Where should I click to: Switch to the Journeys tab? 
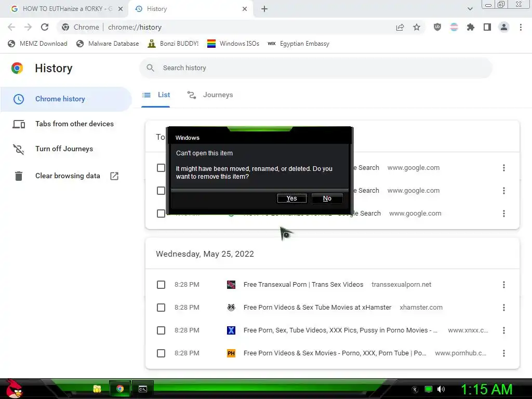pos(210,95)
